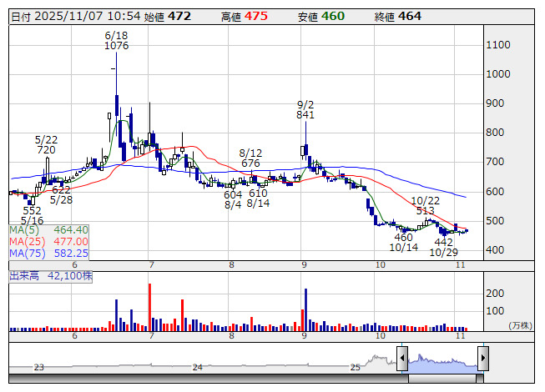This screenshot has width=545, height=392.
Task: Click the 8/12 high label of 676
Action: tap(250, 158)
